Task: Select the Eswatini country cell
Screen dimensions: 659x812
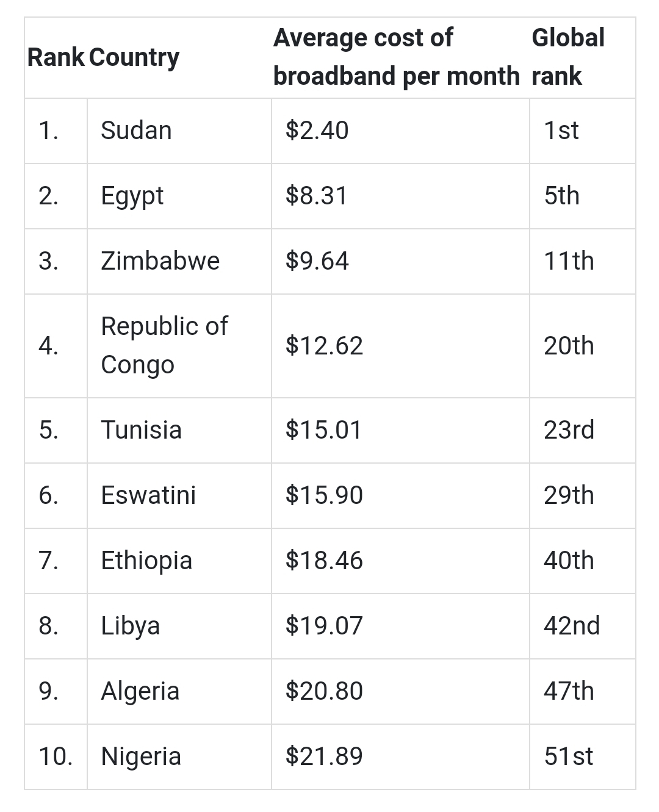Action: [x=179, y=495]
